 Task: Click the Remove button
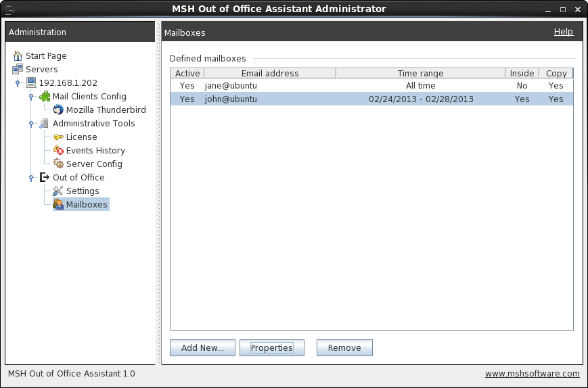click(344, 347)
